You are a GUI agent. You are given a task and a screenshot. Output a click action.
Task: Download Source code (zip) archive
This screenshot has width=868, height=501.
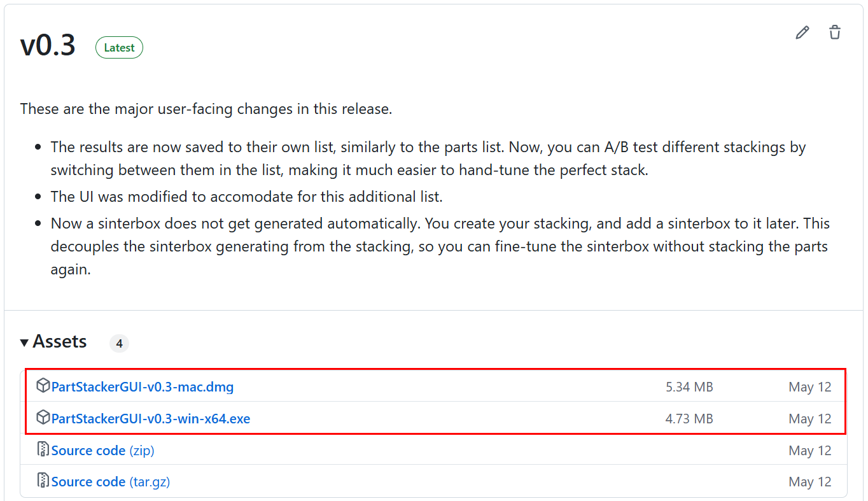click(103, 451)
